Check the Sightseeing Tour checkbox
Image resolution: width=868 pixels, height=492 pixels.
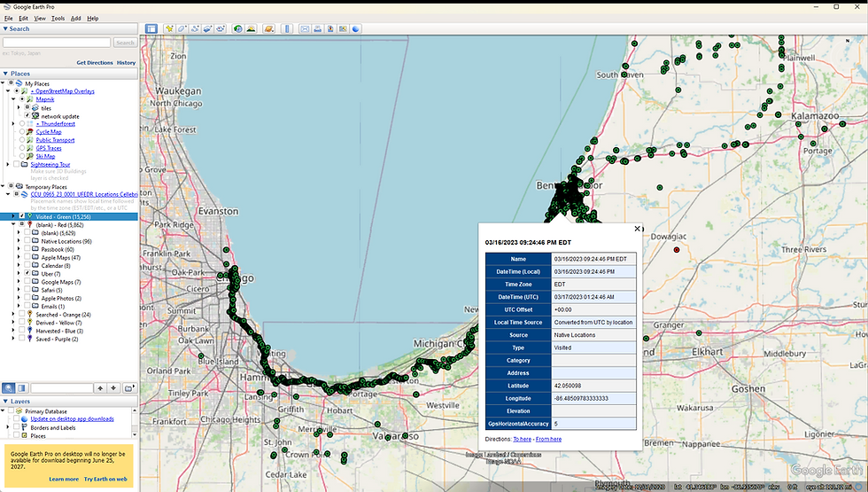point(17,164)
